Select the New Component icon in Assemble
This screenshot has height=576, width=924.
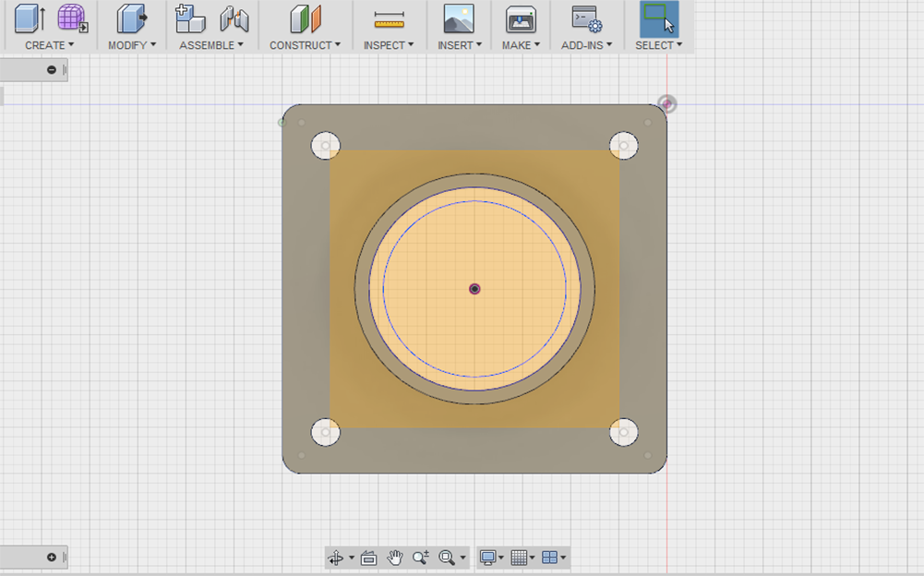(190, 18)
